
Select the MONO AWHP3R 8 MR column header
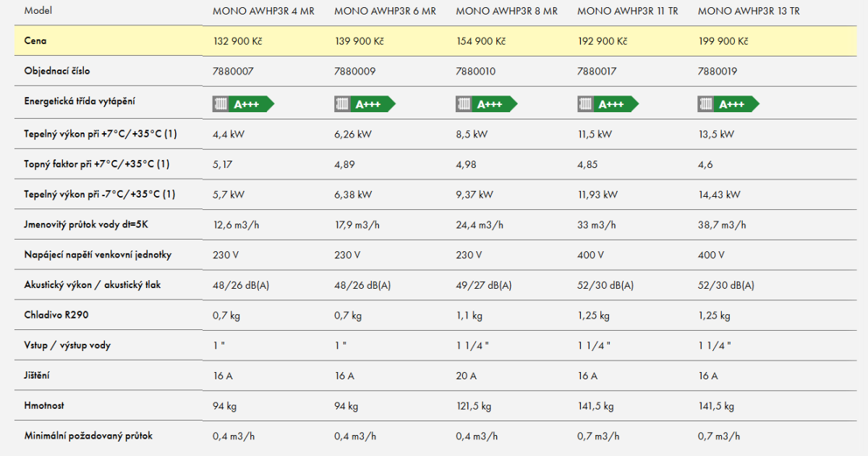(x=506, y=12)
